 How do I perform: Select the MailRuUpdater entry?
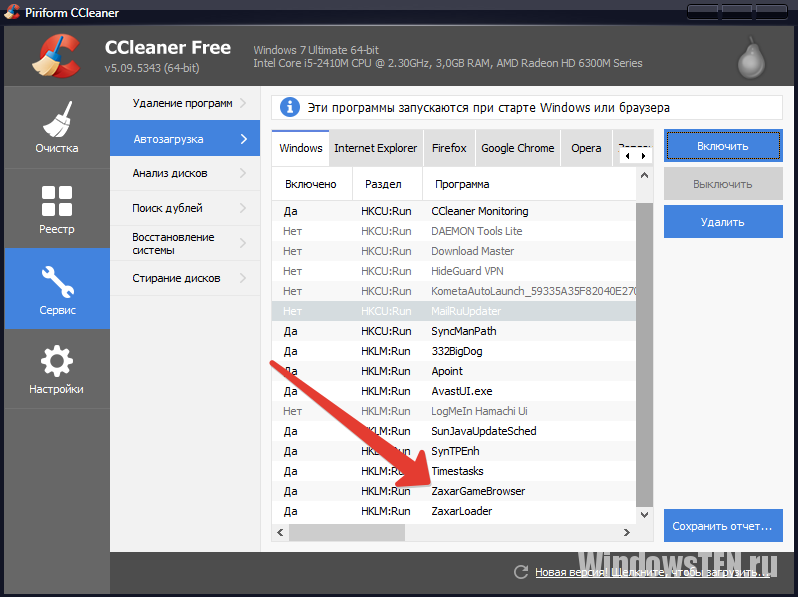[454, 311]
